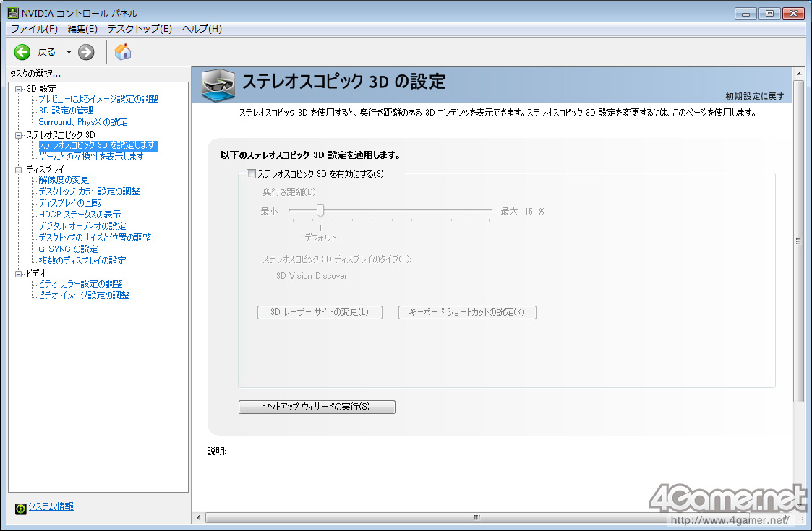
Task: Click the horizontal scrollbar left arrow
Action: pyautogui.click(x=198, y=517)
